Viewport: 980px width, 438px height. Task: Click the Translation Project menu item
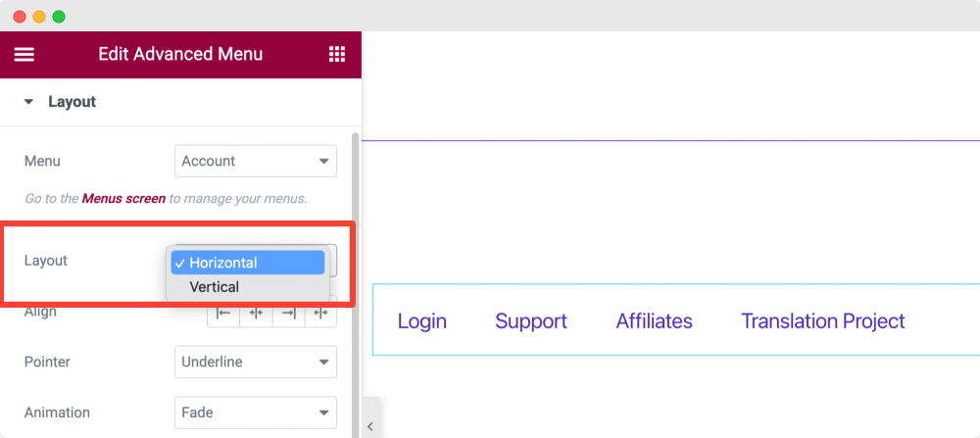click(823, 321)
